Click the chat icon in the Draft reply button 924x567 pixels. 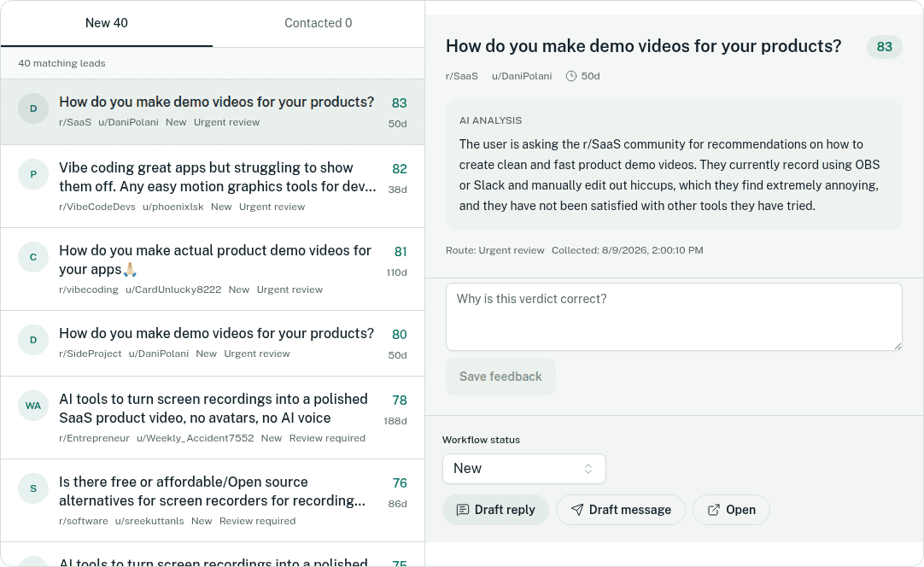[x=463, y=510]
